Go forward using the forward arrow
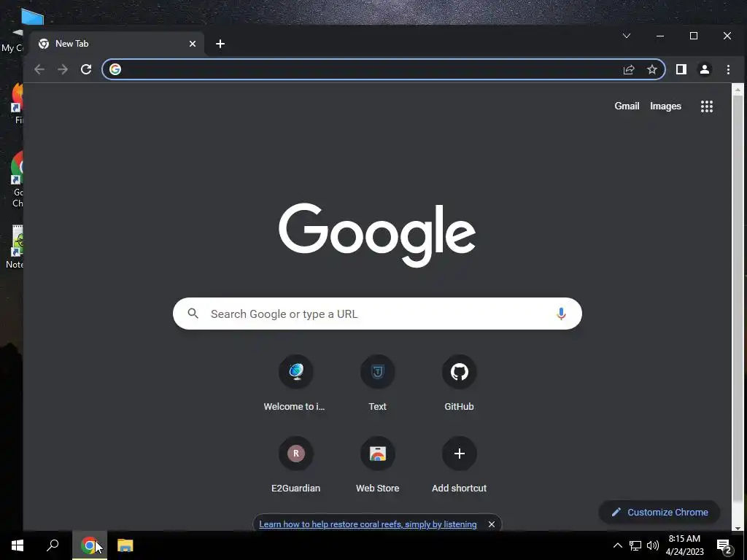 pyautogui.click(x=63, y=69)
